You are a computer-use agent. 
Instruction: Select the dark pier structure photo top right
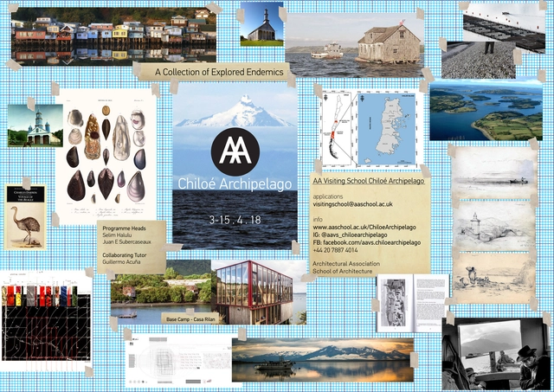[x=504, y=27]
